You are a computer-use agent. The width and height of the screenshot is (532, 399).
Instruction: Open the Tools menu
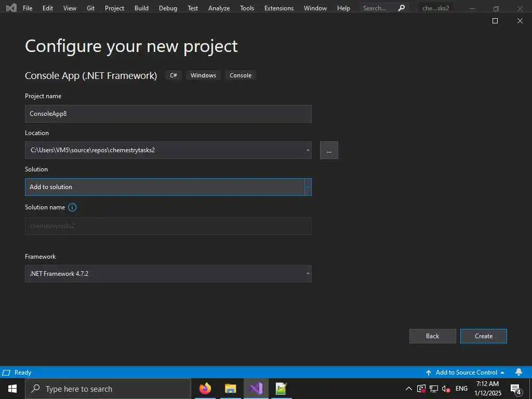pos(247,8)
